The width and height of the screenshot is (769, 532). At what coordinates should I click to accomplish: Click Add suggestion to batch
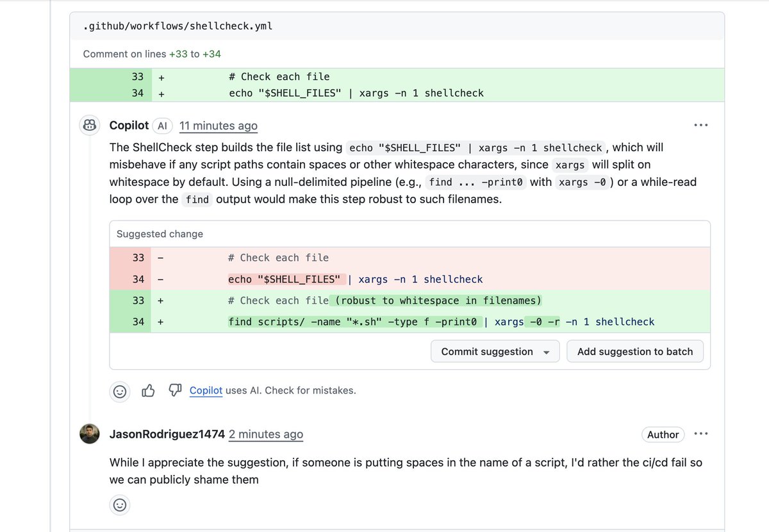pos(635,351)
